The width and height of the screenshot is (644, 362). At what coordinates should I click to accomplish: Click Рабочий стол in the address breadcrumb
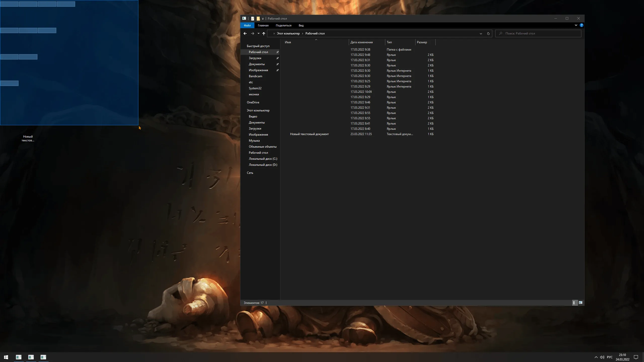tap(315, 33)
